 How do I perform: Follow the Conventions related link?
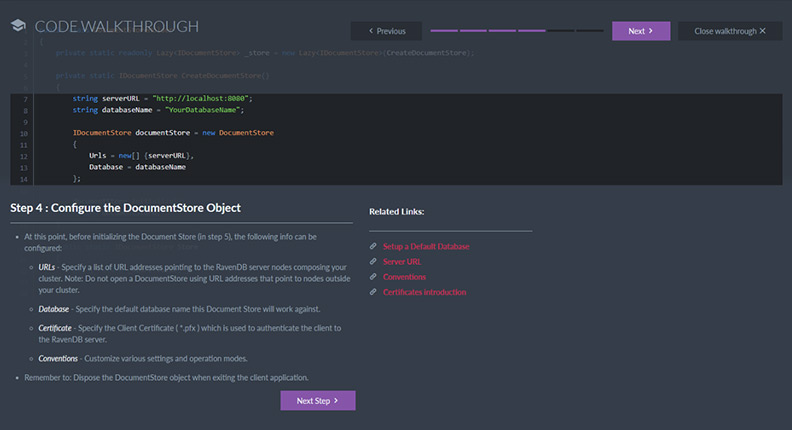click(x=404, y=277)
